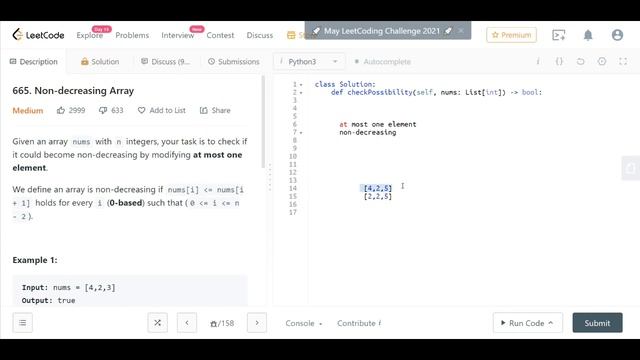Collapse the def fold arrow on line 2
This screenshot has height=360, width=640.
click(x=301, y=93)
